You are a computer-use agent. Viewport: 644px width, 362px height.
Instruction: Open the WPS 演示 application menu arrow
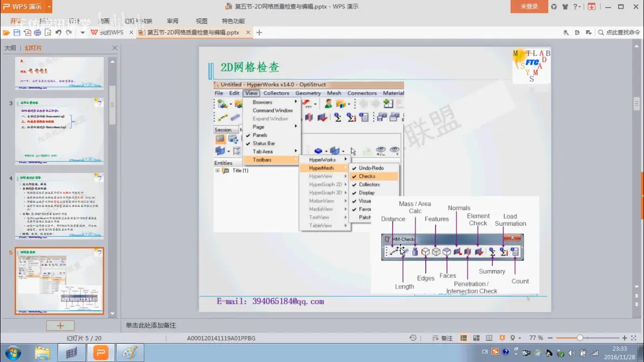coord(49,6)
